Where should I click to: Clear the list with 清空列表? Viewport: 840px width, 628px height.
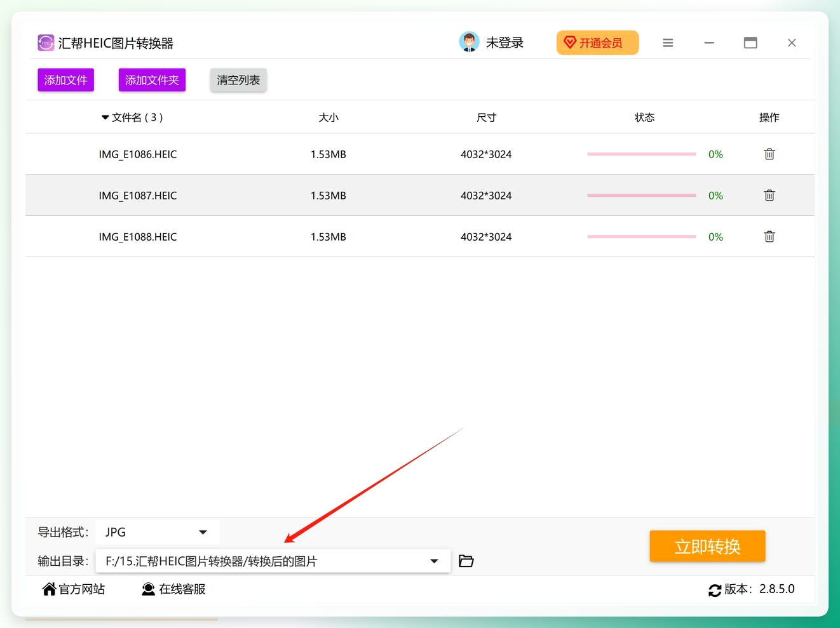(x=238, y=80)
